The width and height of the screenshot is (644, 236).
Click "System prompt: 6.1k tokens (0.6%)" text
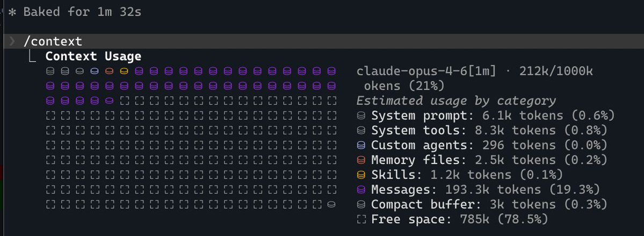(493, 116)
